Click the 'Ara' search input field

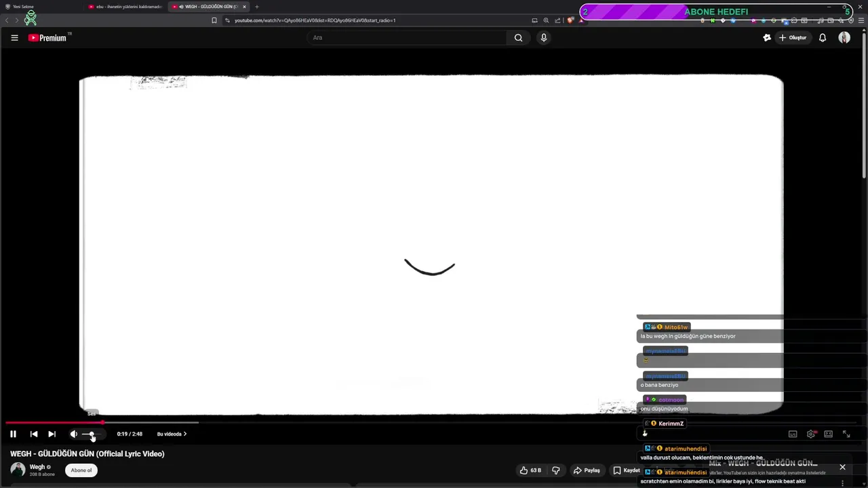click(x=407, y=38)
